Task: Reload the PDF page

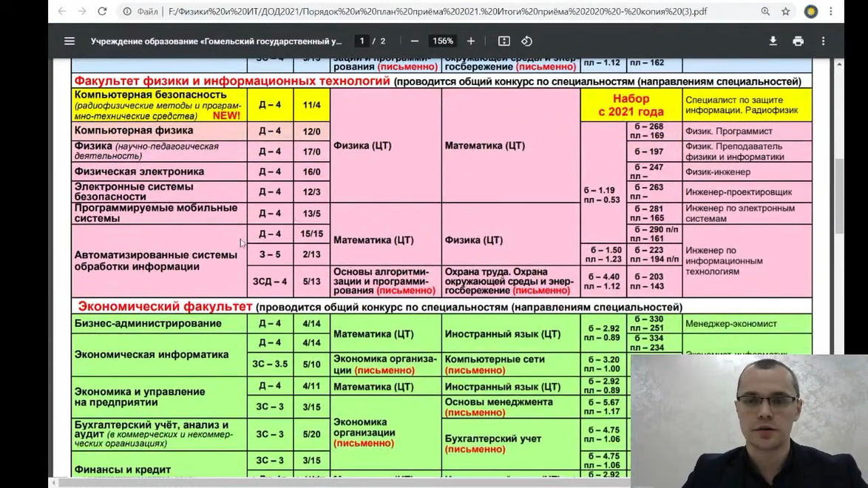Action: tap(102, 11)
